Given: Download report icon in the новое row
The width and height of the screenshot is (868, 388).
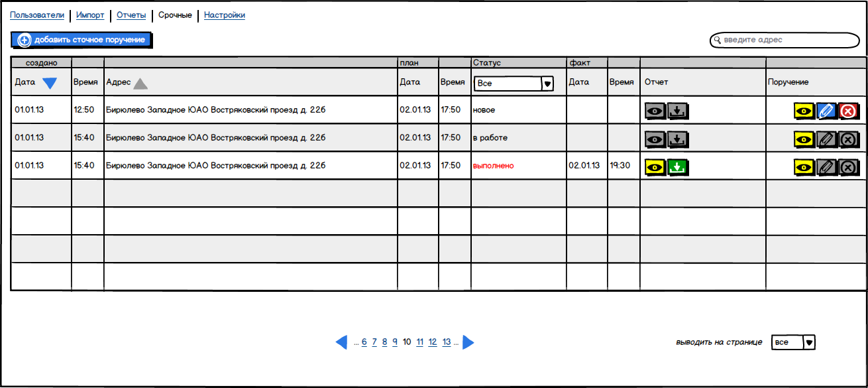Looking at the screenshot, I should point(677,111).
